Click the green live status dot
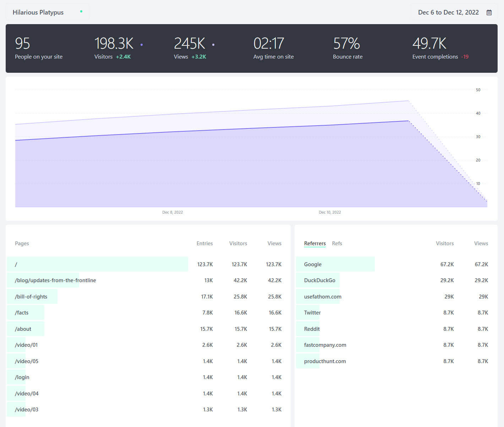 [x=81, y=11]
